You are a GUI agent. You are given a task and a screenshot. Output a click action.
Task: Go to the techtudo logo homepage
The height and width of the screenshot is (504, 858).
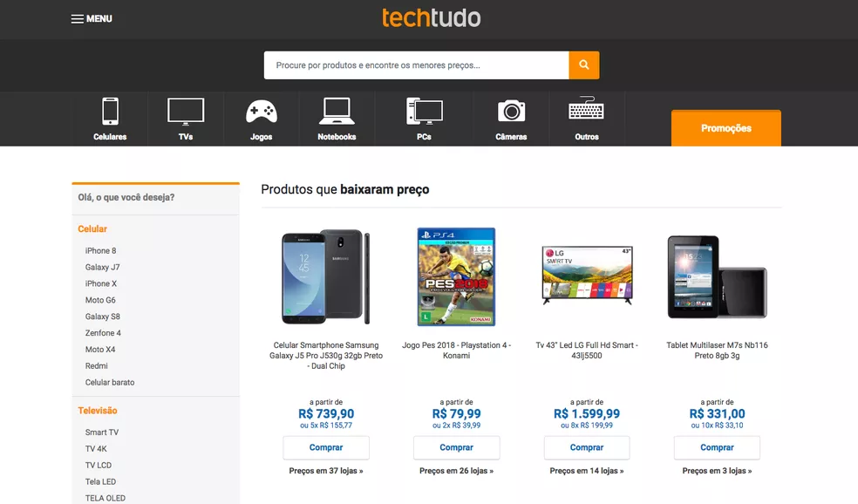tap(431, 17)
